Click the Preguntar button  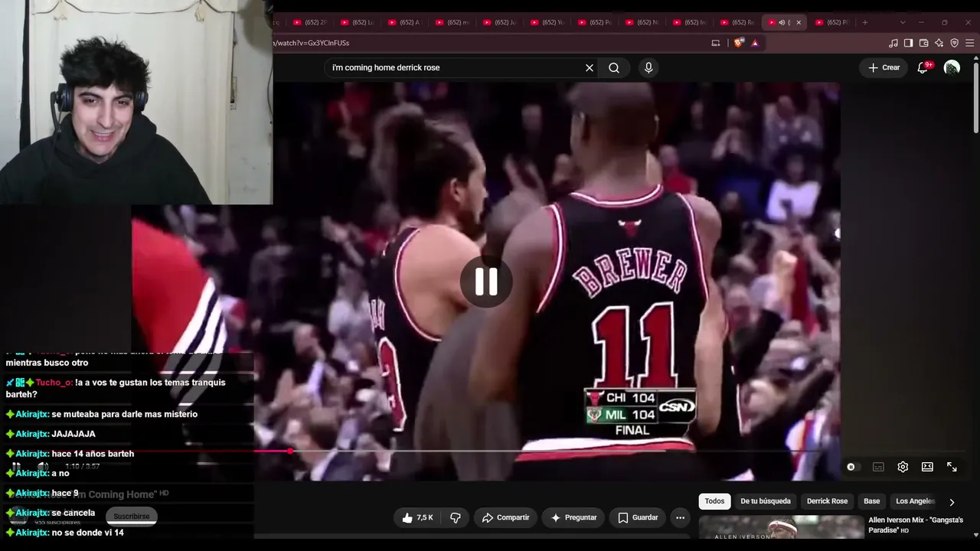[x=573, y=518]
